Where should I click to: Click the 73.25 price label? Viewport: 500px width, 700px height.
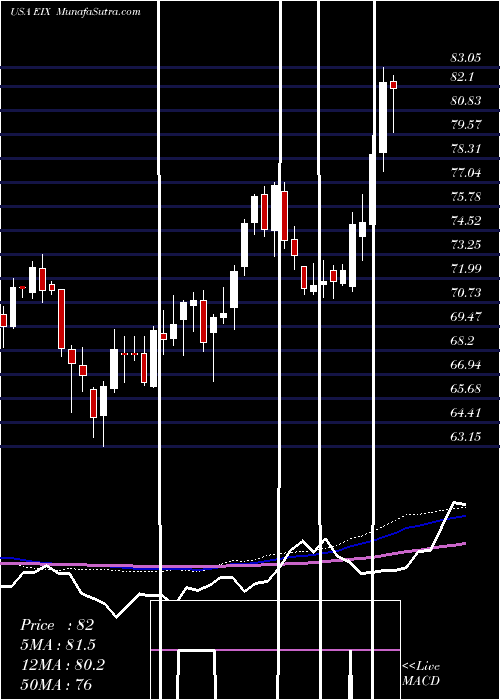pyautogui.click(x=466, y=245)
